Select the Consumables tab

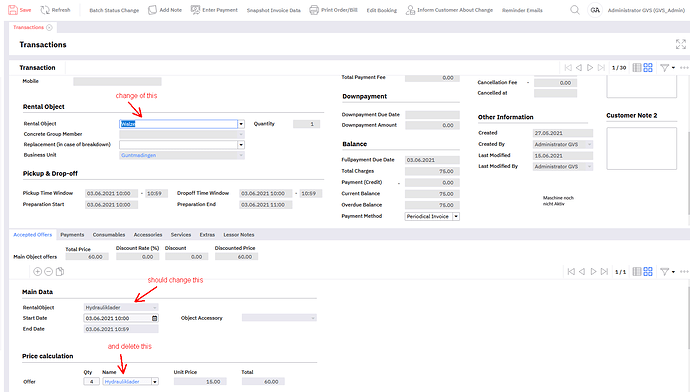109,234
